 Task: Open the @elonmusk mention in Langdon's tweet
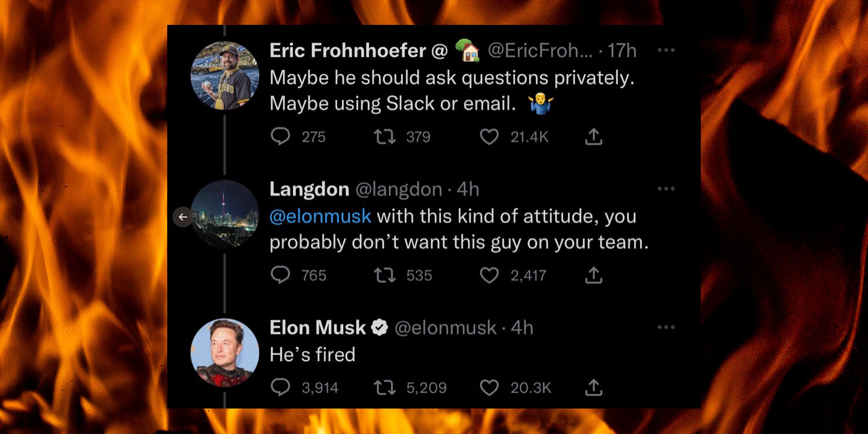[x=321, y=216]
